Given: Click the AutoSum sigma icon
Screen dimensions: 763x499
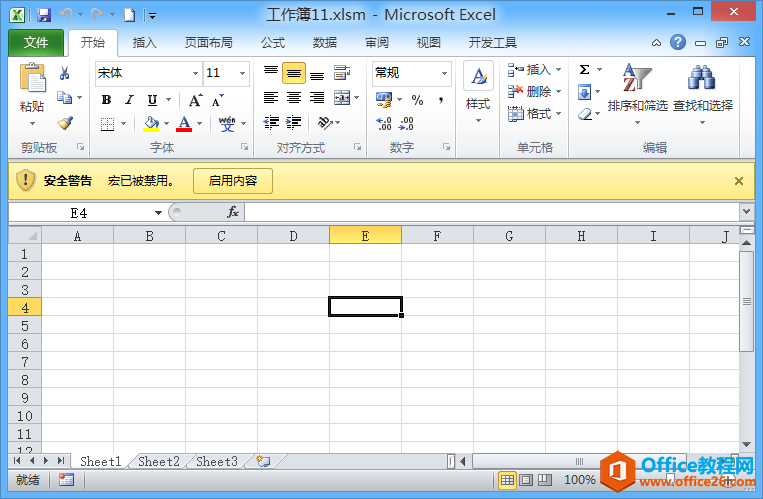Looking at the screenshot, I should pos(584,70).
